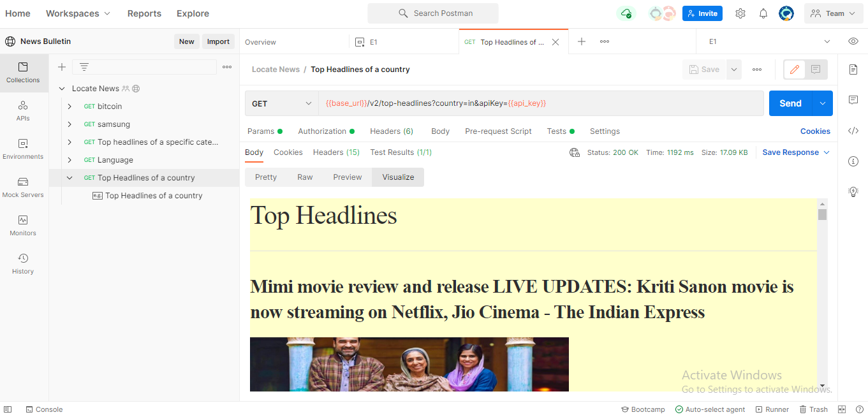Expand the Language request
868x417 pixels.
point(70,160)
